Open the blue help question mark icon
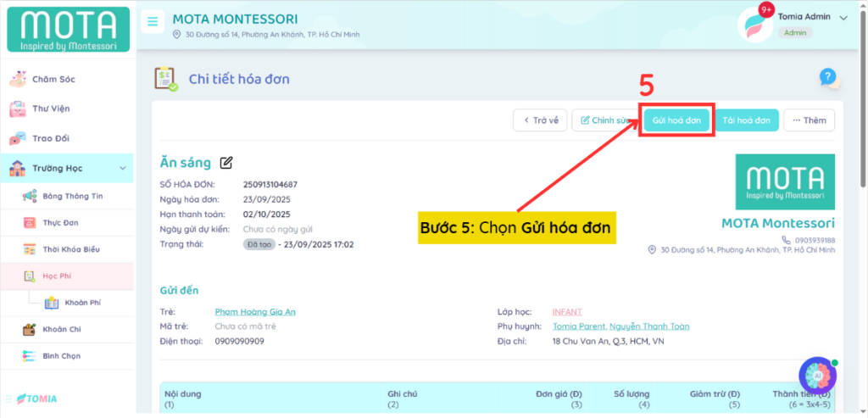The width and height of the screenshot is (868, 418). 828,77
